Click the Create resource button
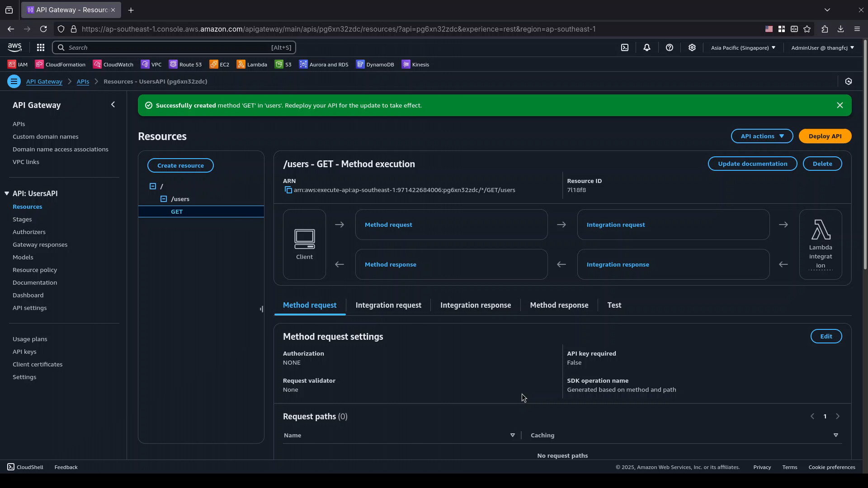The image size is (868, 488). click(x=180, y=165)
